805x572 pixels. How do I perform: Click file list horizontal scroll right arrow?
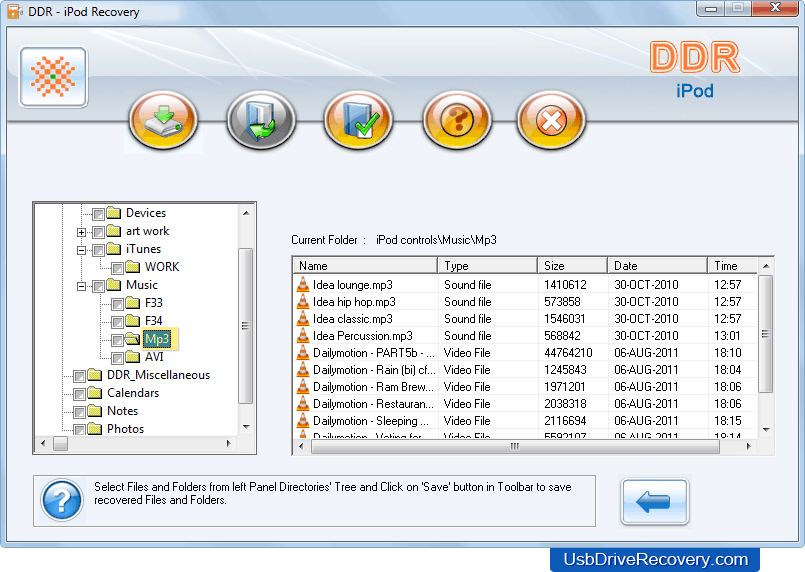[749, 446]
